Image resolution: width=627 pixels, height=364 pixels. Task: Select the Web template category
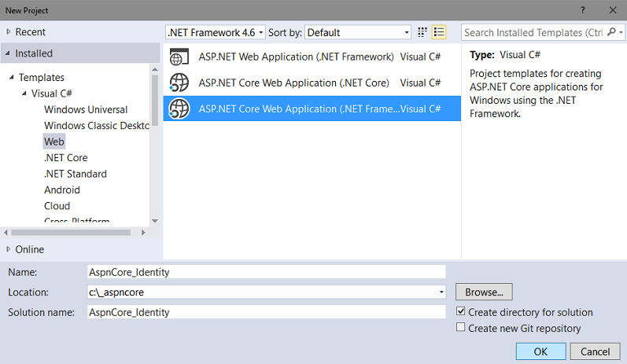(54, 142)
